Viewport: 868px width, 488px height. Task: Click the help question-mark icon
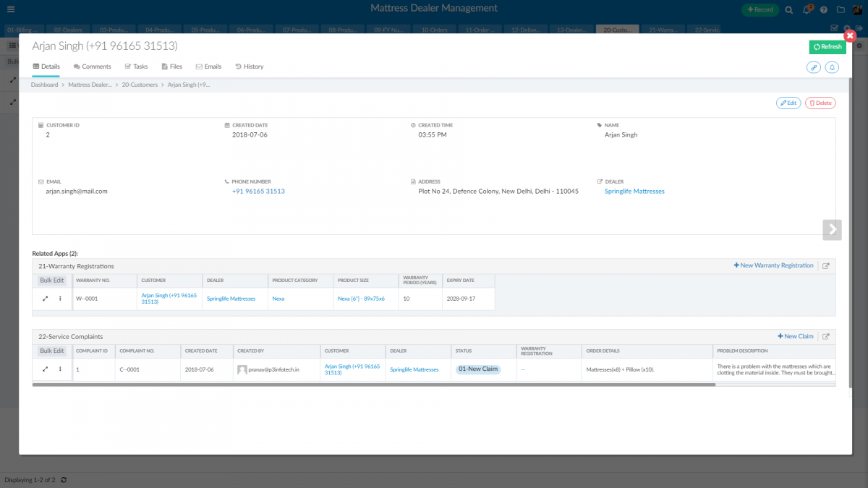click(824, 10)
